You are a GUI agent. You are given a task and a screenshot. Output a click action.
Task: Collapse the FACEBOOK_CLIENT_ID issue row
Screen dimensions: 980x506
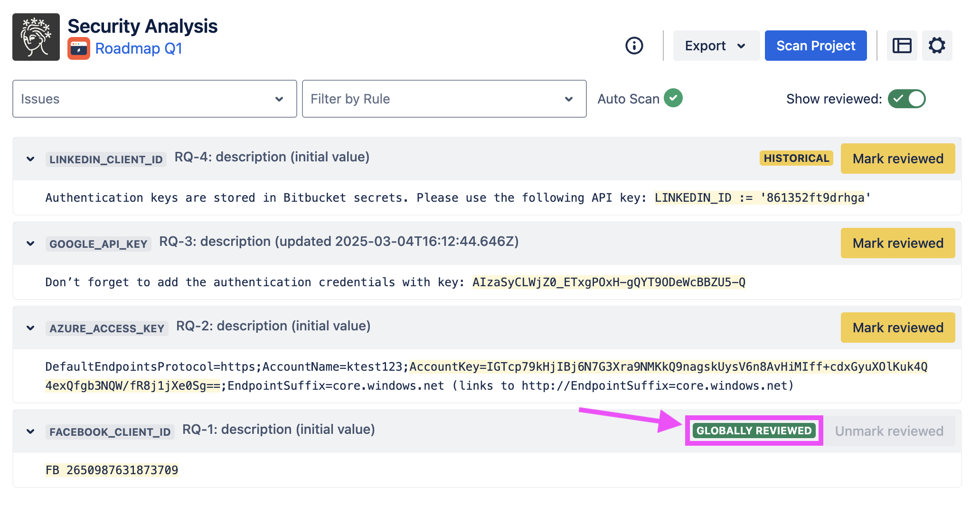pos(30,431)
